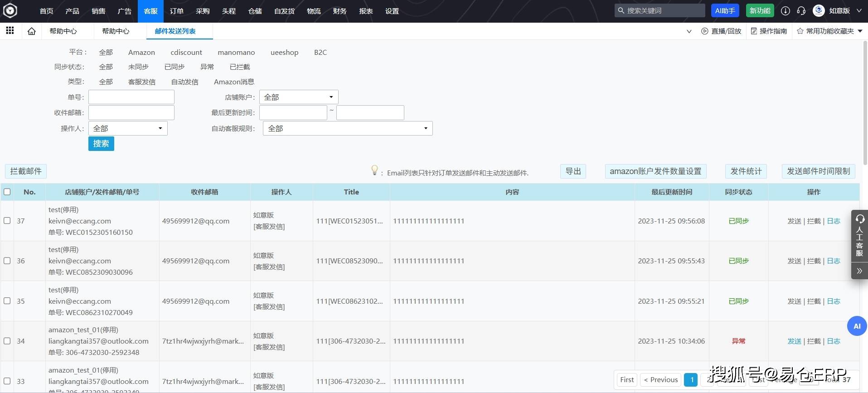Click the 收件邮箱 input field

131,112
